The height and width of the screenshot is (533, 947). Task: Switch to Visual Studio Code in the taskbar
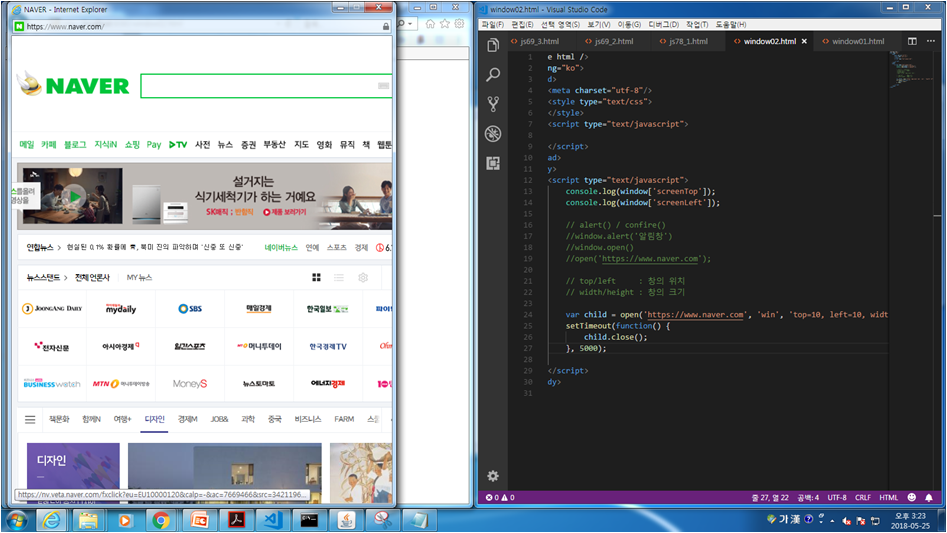272,520
